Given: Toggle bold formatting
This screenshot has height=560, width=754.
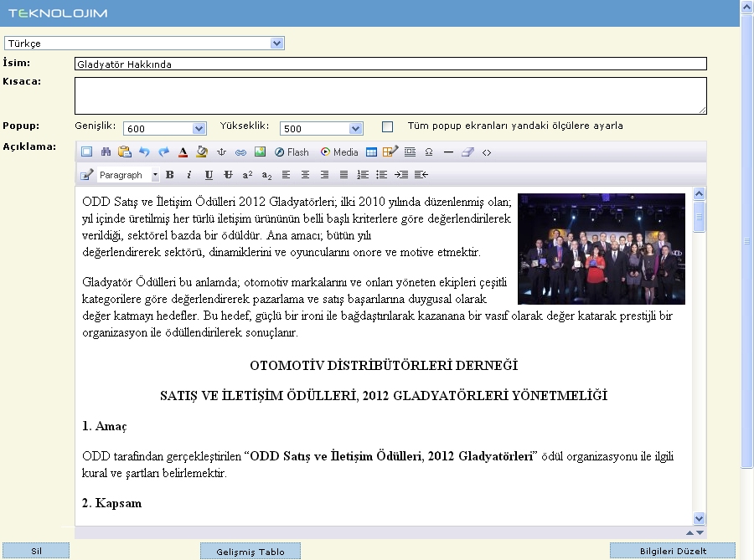Looking at the screenshot, I should [170, 175].
